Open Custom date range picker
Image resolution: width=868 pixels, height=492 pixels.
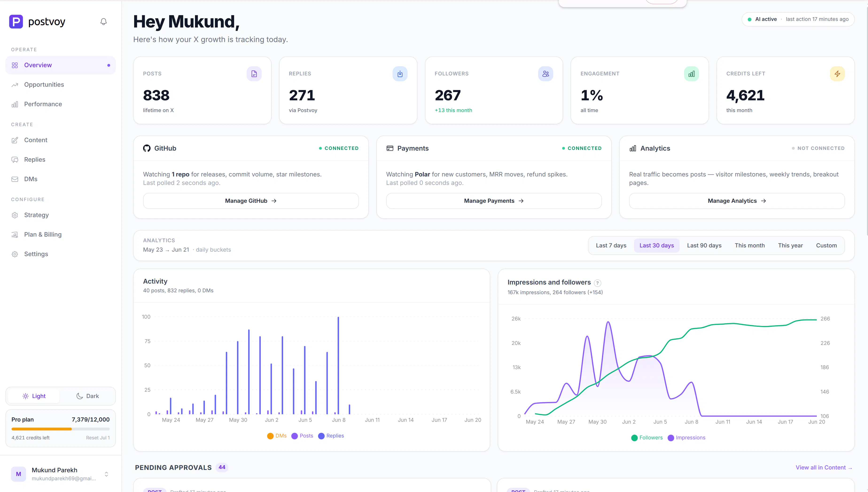(826, 246)
